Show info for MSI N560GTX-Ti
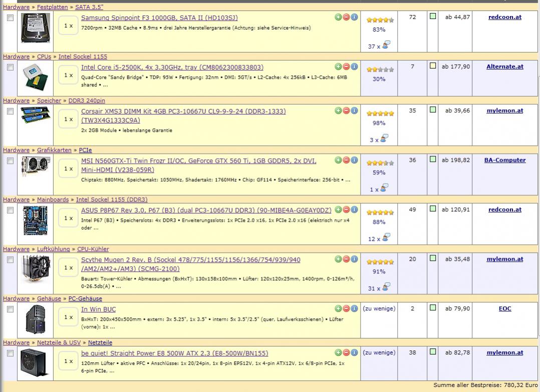The height and width of the screenshot is (392, 540). click(354, 160)
